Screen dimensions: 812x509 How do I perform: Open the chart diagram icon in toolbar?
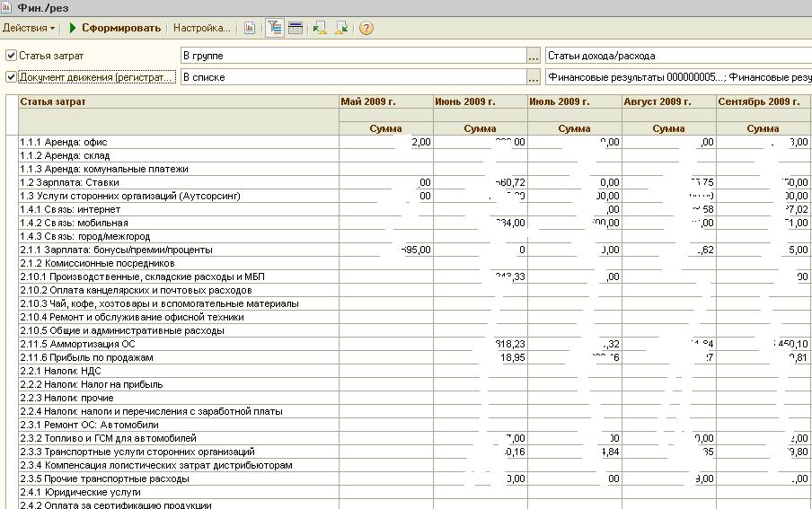pos(249,28)
